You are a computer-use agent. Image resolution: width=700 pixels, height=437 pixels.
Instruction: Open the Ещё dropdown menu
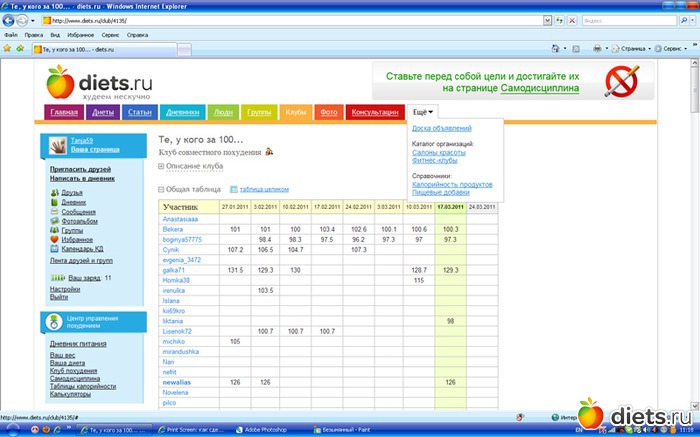424,112
